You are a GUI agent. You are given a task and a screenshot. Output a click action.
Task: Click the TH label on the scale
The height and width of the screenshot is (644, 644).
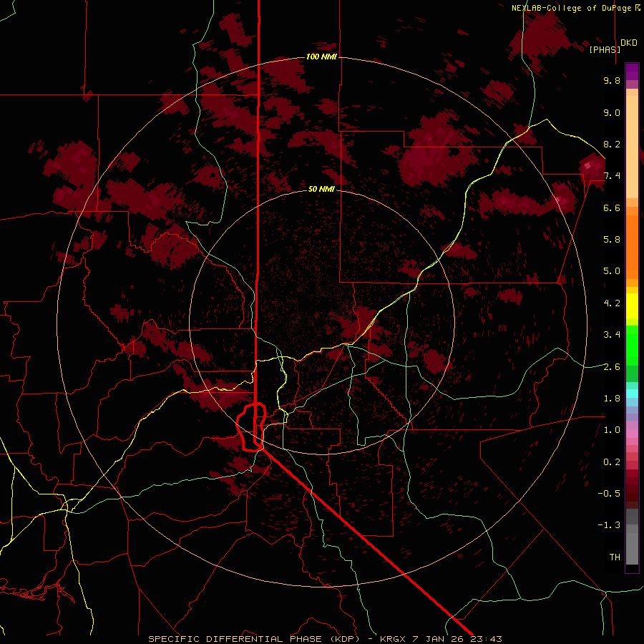pos(615,557)
